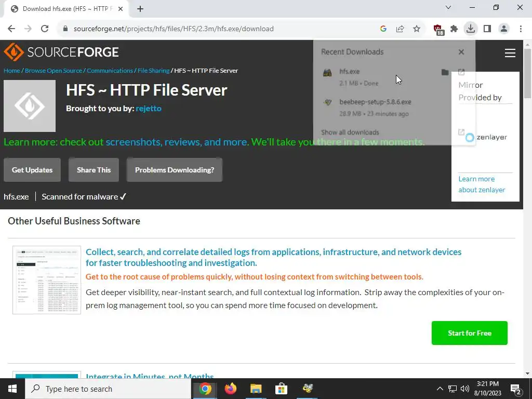Toggle the downloads toolbar icon
532x399 pixels.
point(471,29)
